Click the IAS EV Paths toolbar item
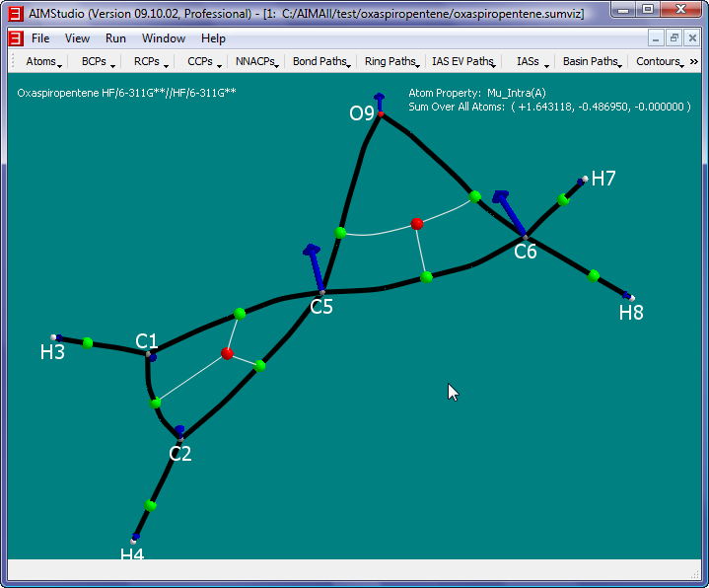709x588 pixels. tap(463, 61)
